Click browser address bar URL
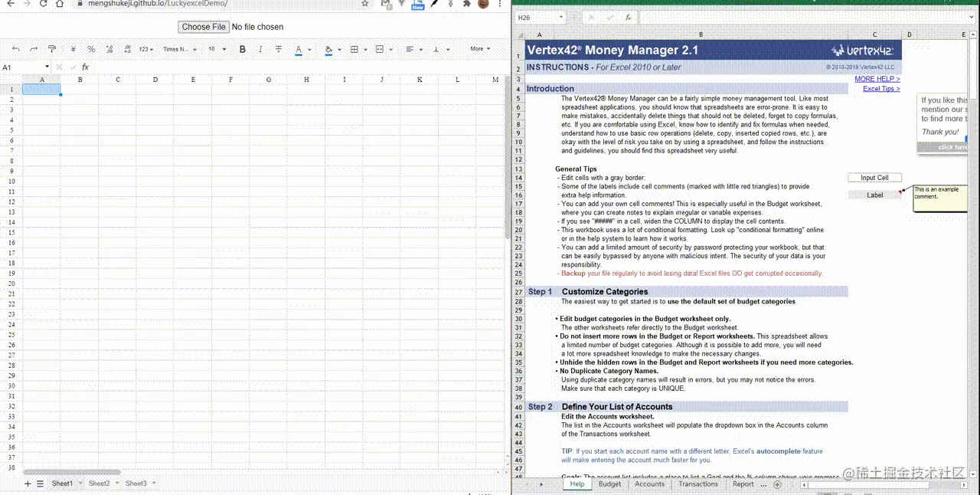The height and width of the screenshot is (495, 980). point(159,4)
